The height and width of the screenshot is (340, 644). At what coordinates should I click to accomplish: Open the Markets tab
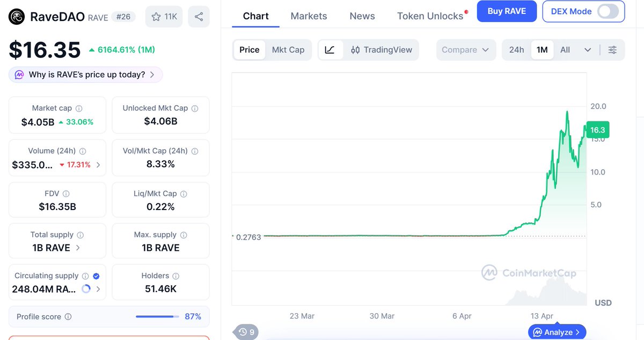pos(309,16)
